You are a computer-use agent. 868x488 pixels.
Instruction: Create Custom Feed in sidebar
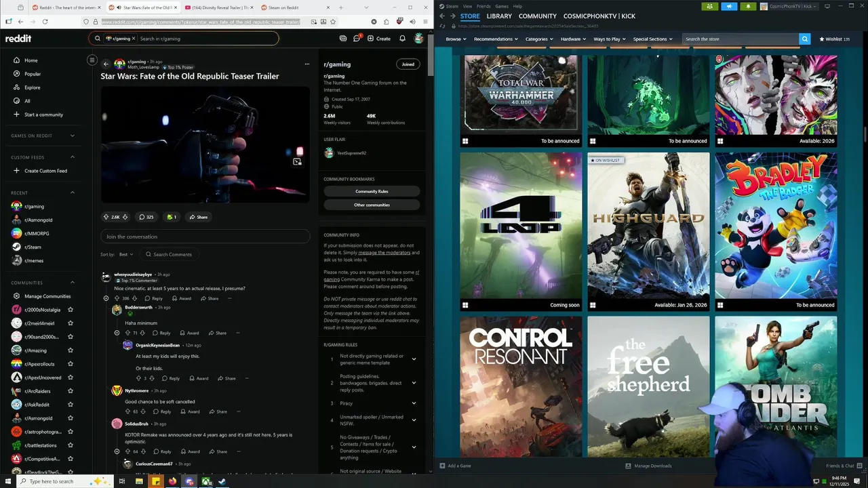[41, 171]
